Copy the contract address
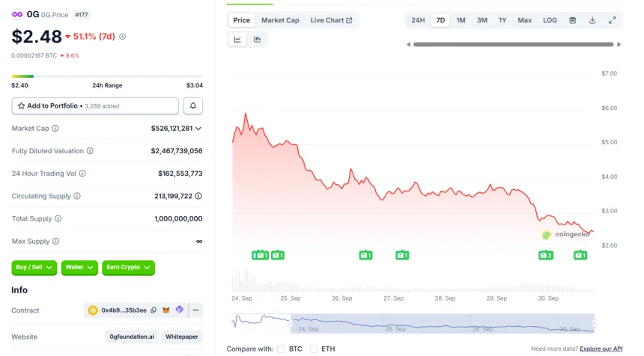Screen dimensions: 644x356 (154, 310)
